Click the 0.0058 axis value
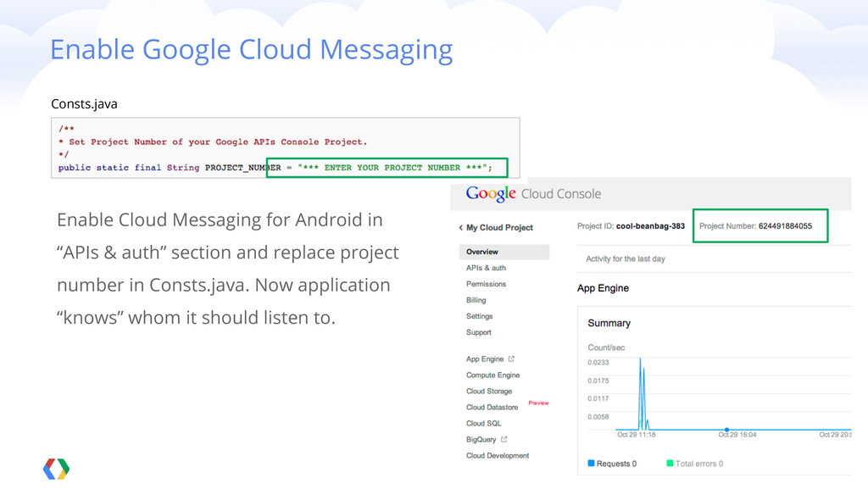The image size is (868, 489). coord(598,417)
